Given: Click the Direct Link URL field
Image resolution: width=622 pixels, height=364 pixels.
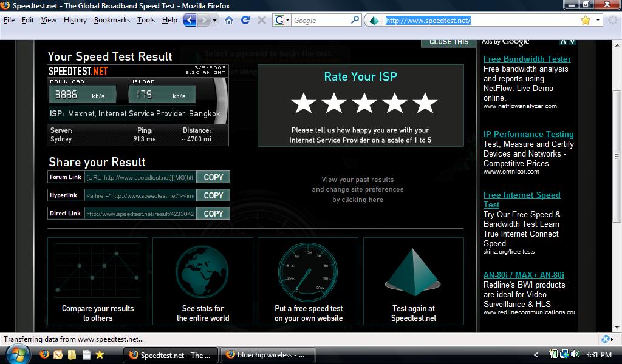Looking at the screenshot, I should click(x=140, y=214).
